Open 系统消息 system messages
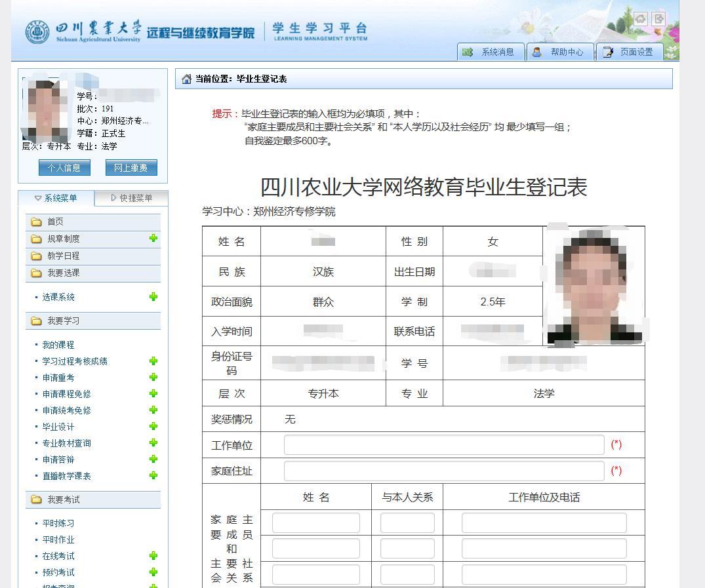The height and width of the screenshot is (588, 705). 491,52
